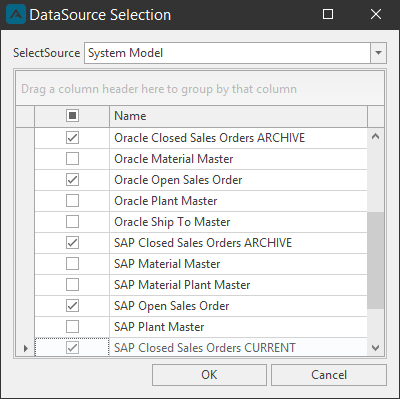Uncheck SAP Closed Sales Orders ARCHIVE checkbox
This screenshot has width=400, height=399.
tap(72, 243)
